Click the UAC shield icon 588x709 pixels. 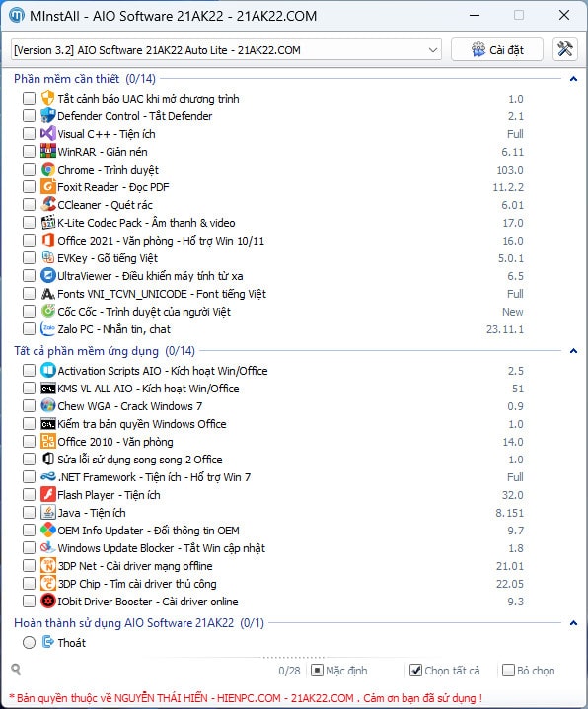point(48,99)
